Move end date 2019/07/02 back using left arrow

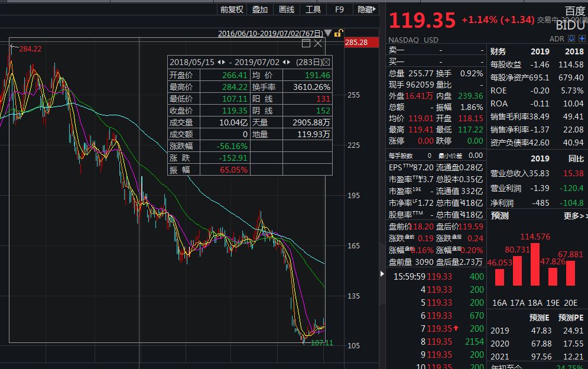click(284, 62)
